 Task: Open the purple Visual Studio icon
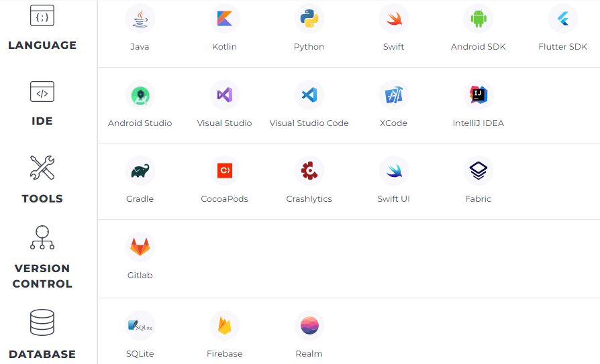tap(225, 95)
